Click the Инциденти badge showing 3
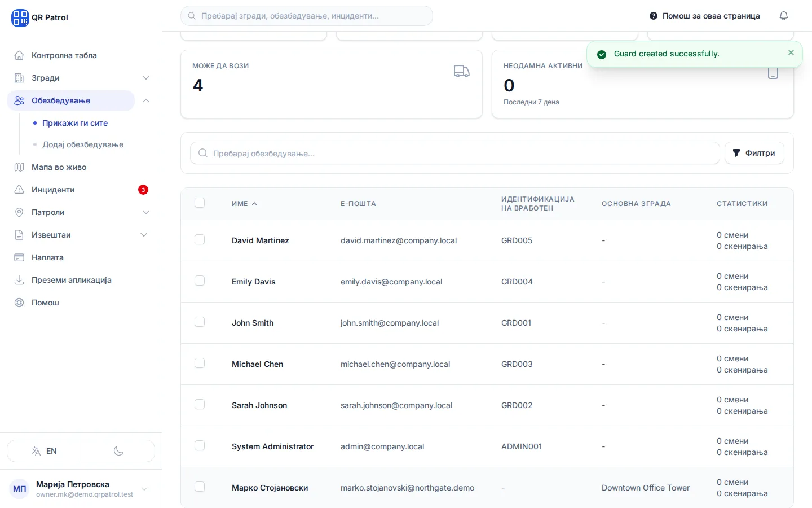 (x=143, y=190)
